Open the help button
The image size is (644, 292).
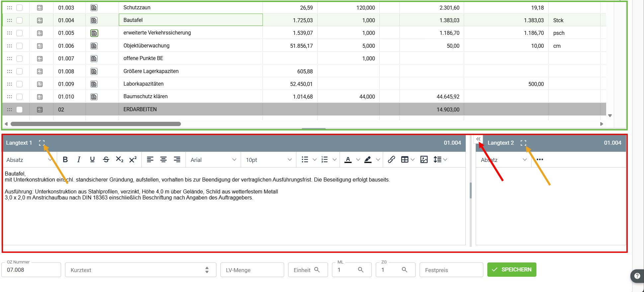[637, 276]
